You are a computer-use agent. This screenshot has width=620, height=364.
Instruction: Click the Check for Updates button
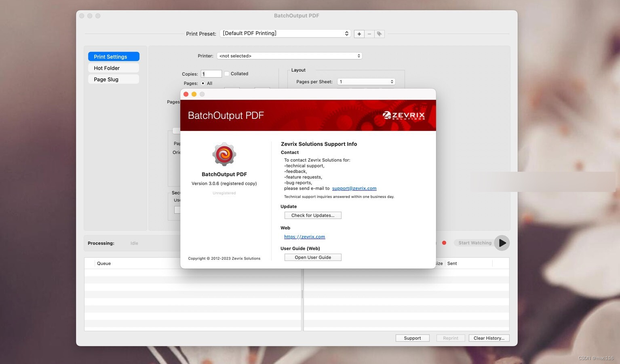tap(313, 215)
